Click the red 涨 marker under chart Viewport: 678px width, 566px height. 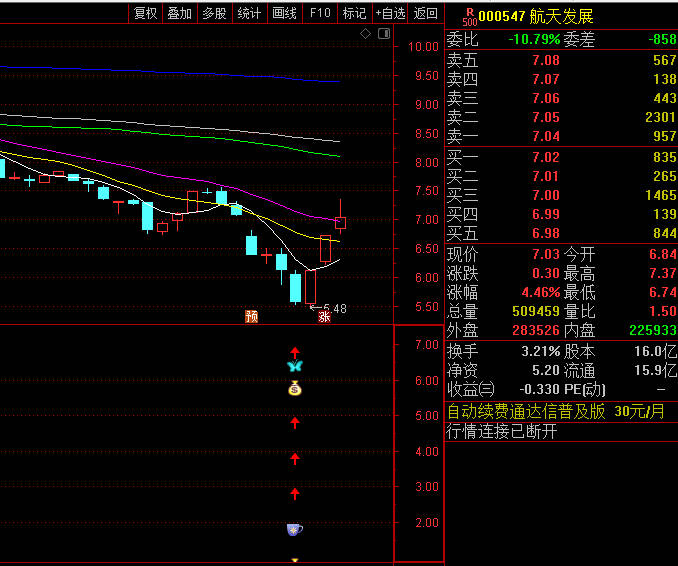tap(324, 317)
